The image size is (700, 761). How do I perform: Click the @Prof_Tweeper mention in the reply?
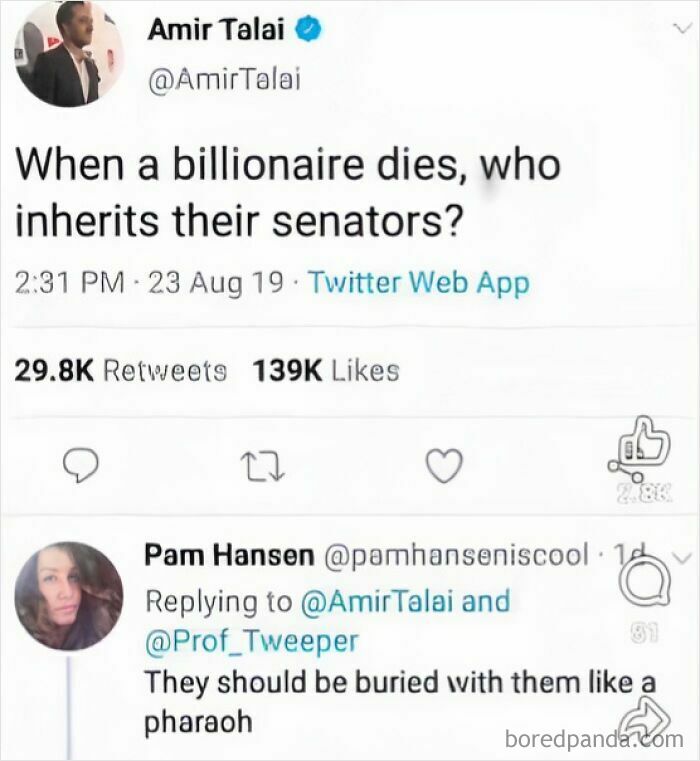point(251,641)
